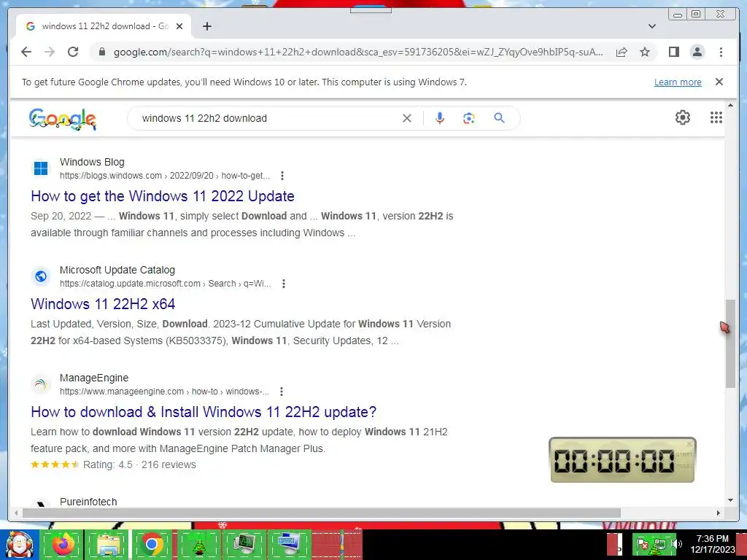
Task: Search by image with Google Lens
Action: coord(469,118)
